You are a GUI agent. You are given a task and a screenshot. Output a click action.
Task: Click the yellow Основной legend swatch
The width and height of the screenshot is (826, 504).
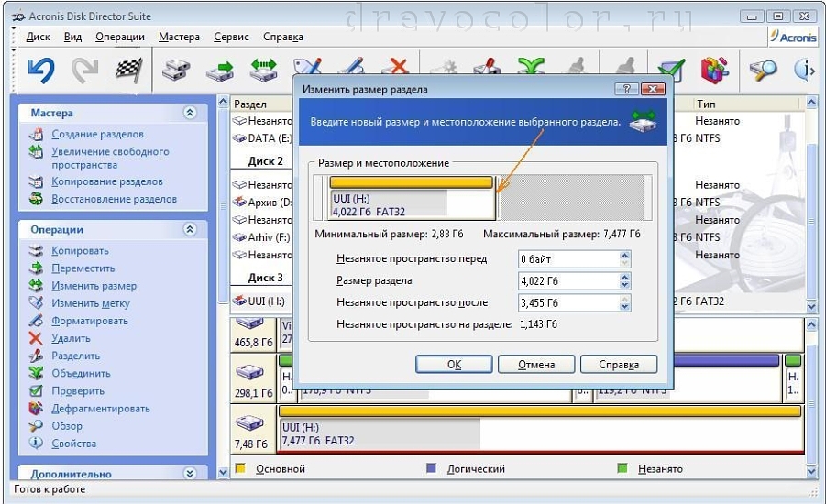point(240,467)
